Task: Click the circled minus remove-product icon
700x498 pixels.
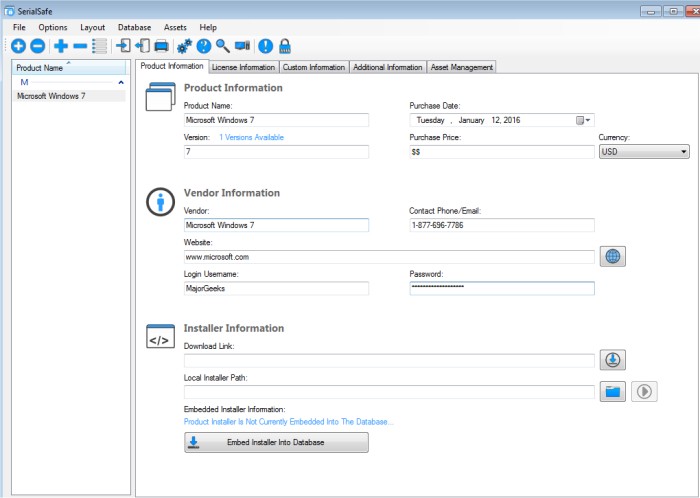Action: (38, 46)
